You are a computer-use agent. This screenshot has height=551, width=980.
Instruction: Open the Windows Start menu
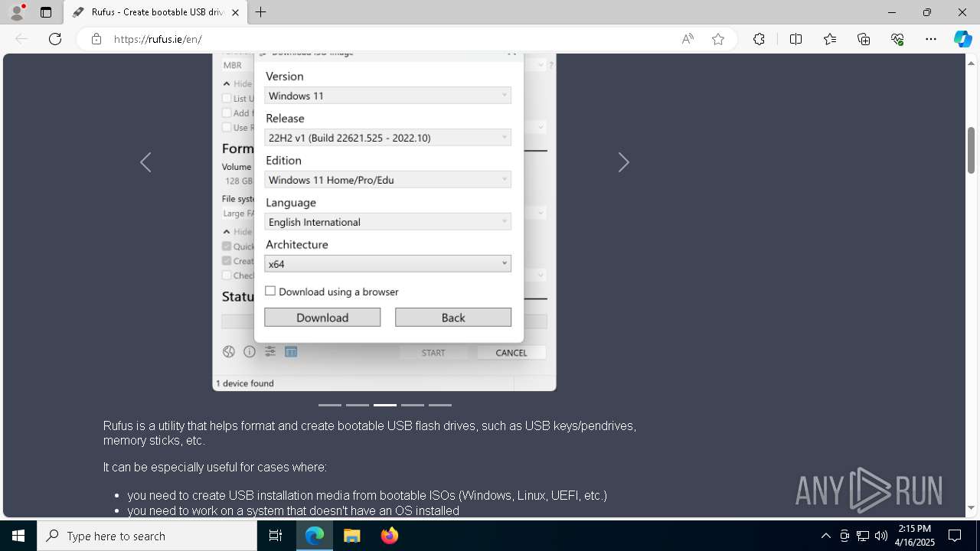point(18,536)
